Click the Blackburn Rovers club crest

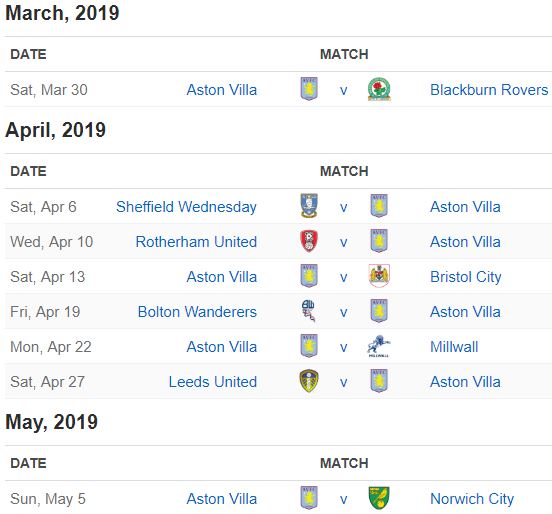point(379,89)
